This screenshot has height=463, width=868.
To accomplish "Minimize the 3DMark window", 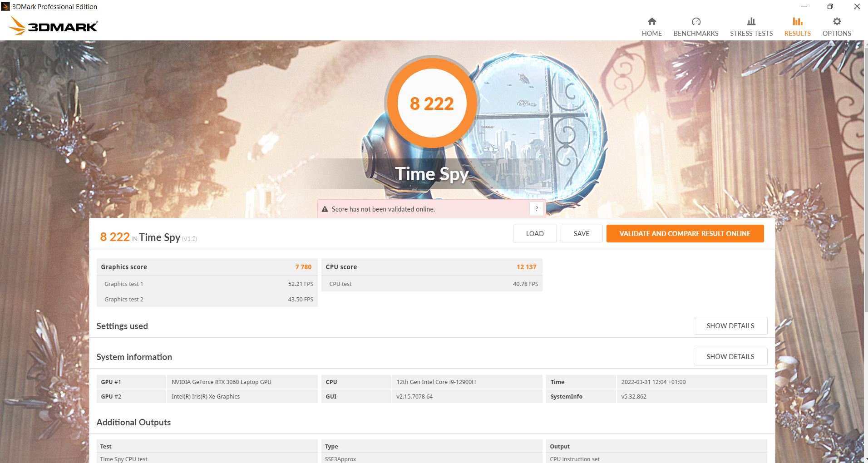I will click(804, 6).
